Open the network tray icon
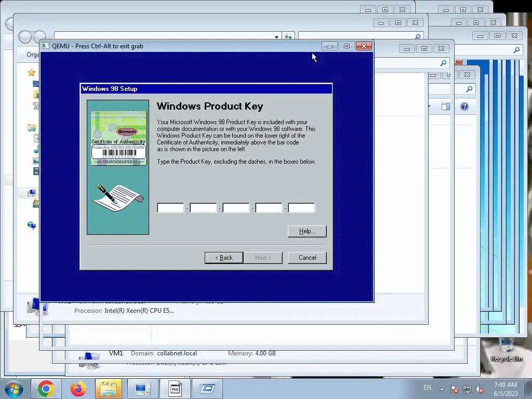The image size is (532, 399). 467,389
